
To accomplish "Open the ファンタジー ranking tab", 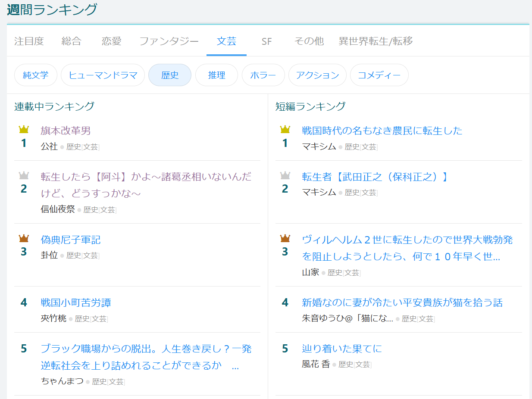I will (169, 41).
